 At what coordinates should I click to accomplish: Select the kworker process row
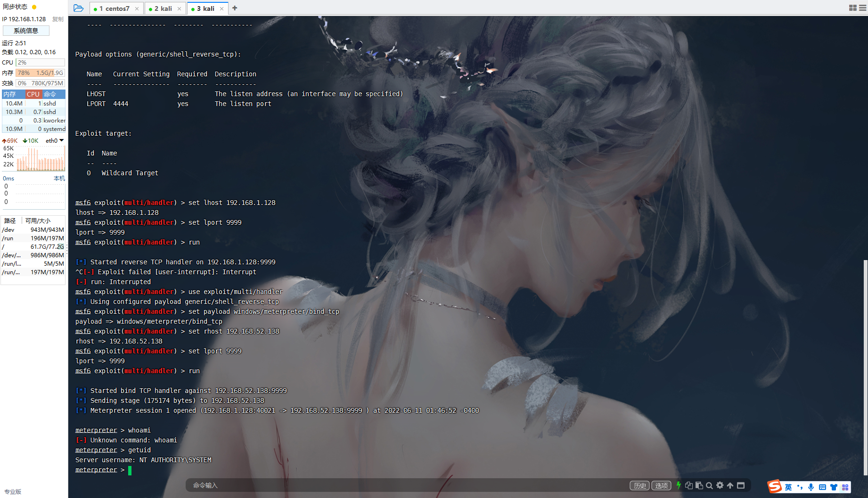[33, 120]
